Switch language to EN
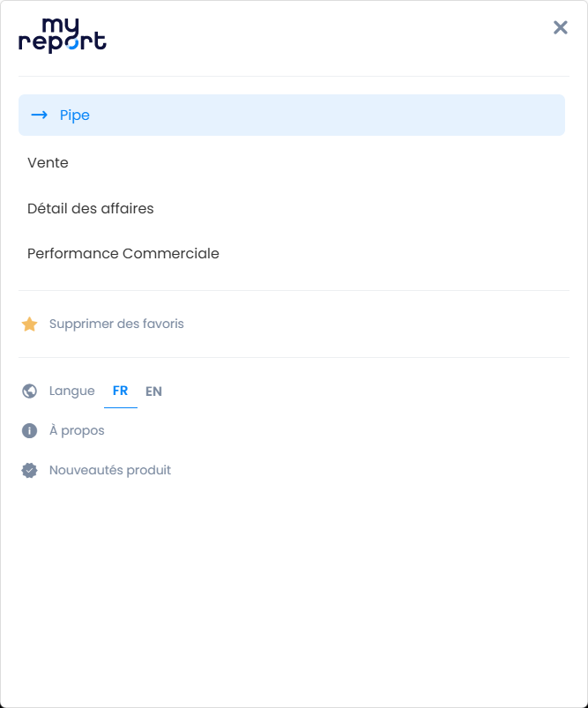This screenshot has width=588, height=708. tap(153, 391)
